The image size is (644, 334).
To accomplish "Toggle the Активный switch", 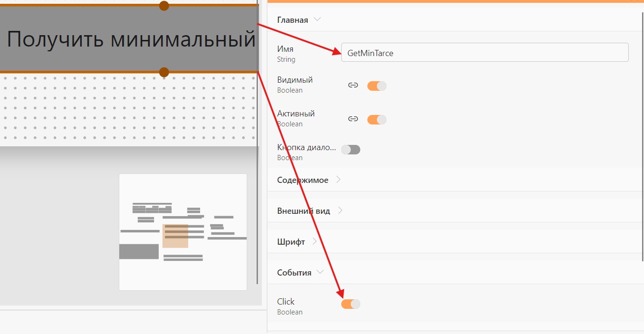I will tap(377, 120).
